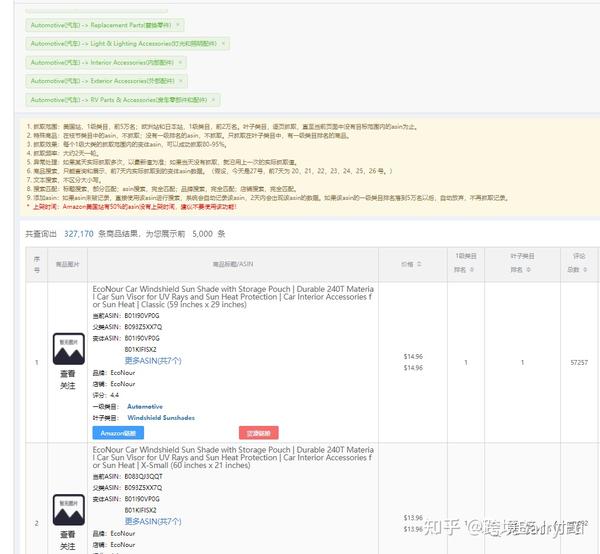The width and height of the screenshot is (600, 554).
Task: Open the Automotive category link in row 1
Action: click(145, 406)
